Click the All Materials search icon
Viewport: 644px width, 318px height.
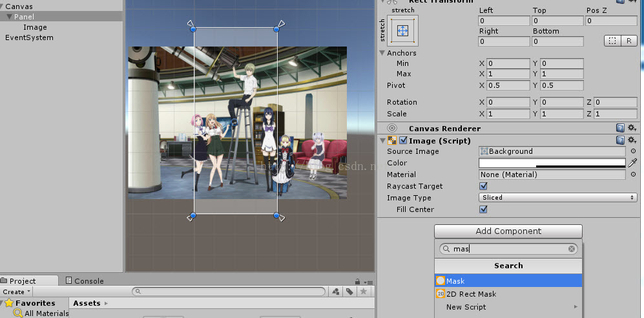(x=17, y=313)
